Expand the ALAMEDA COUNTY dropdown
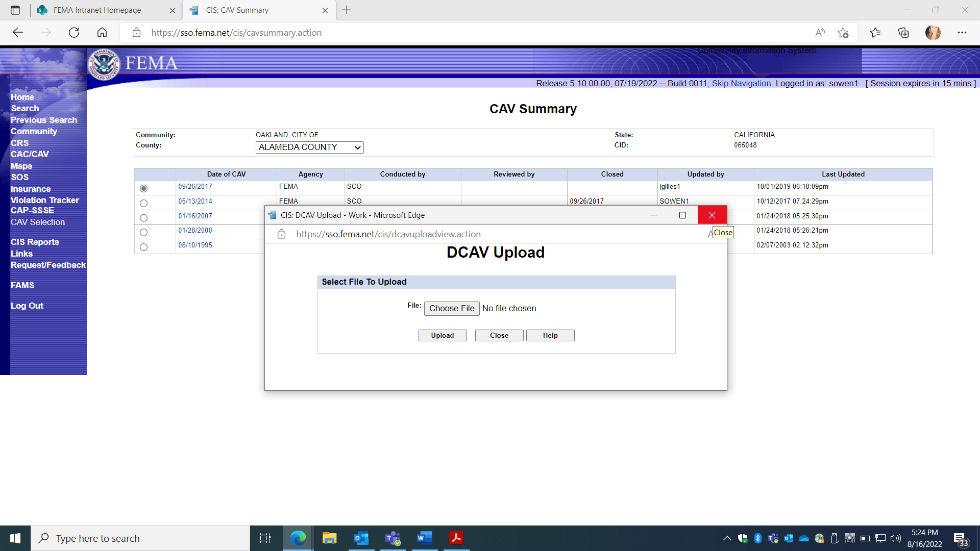Image resolution: width=980 pixels, height=551 pixels. tap(309, 147)
